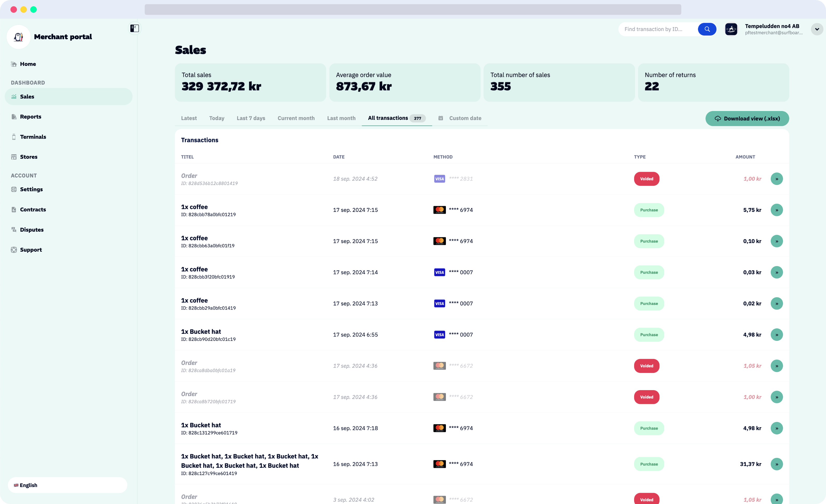Click the 377 transactions count badge
The image size is (826, 504).
417,118
